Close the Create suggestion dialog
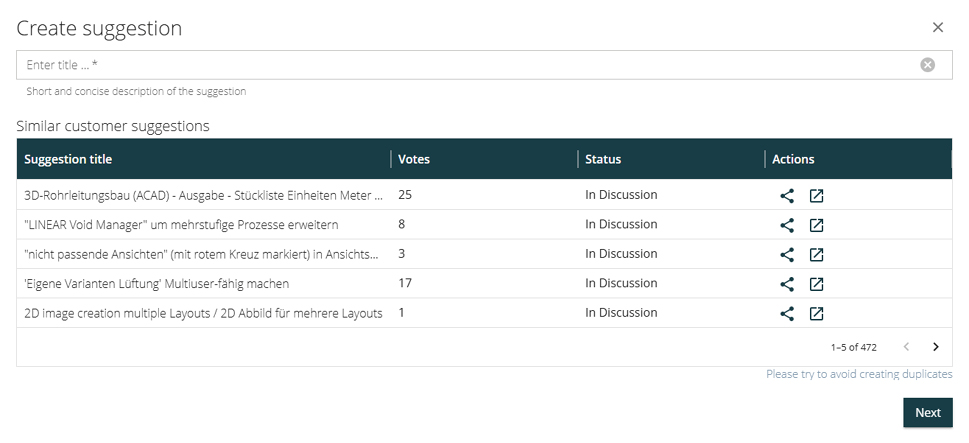This screenshot has width=969, height=443. point(937,28)
